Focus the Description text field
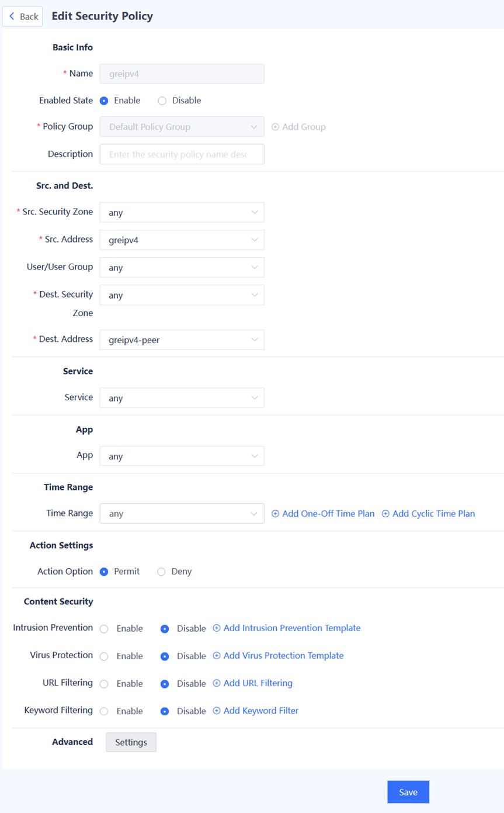This screenshot has width=504, height=813. (182, 154)
